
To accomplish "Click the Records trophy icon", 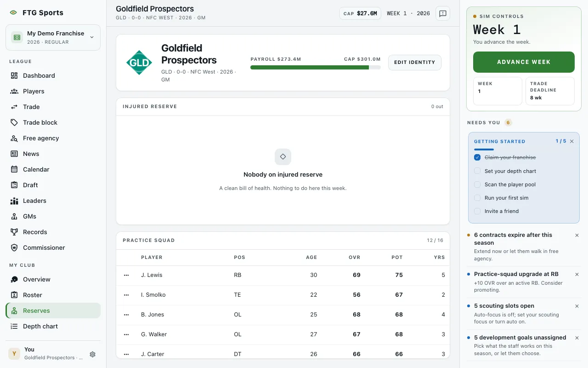I will pos(14,232).
